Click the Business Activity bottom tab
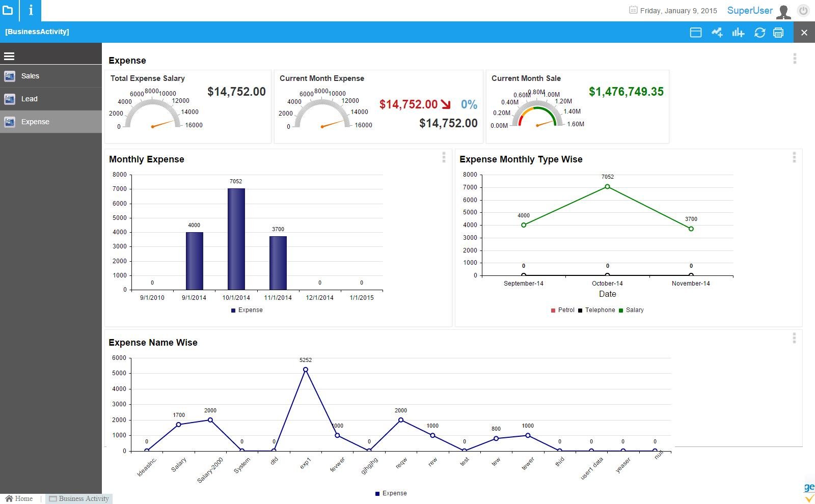This screenshot has width=815, height=504. pos(79,498)
